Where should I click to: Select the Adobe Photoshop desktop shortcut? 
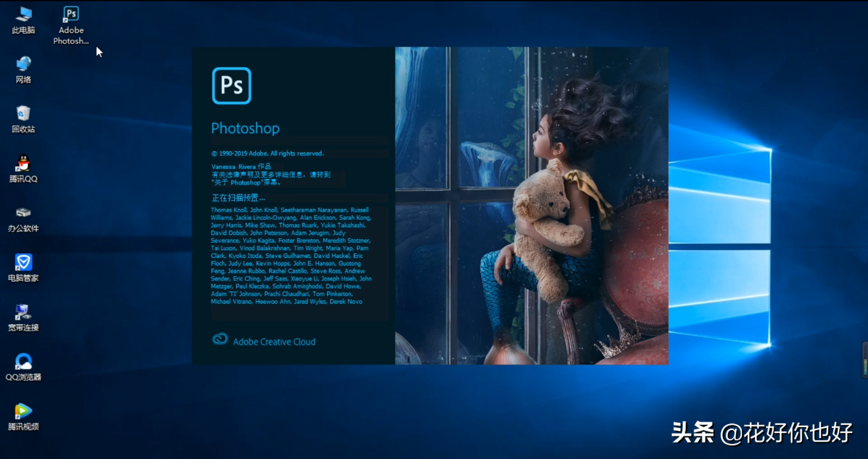click(x=71, y=25)
